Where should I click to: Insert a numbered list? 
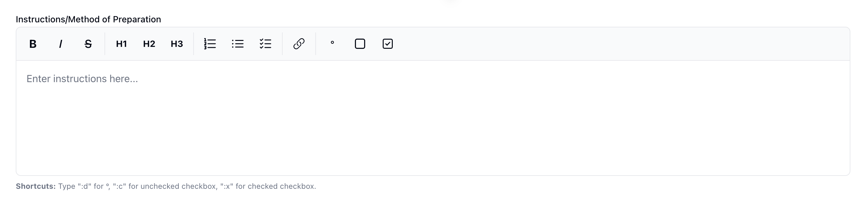tap(210, 44)
